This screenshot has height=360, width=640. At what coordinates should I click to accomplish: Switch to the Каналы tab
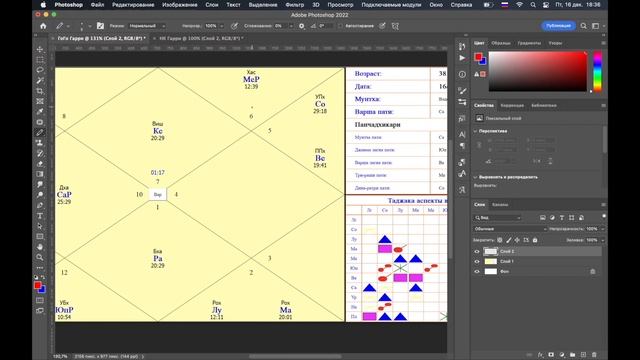pos(500,204)
